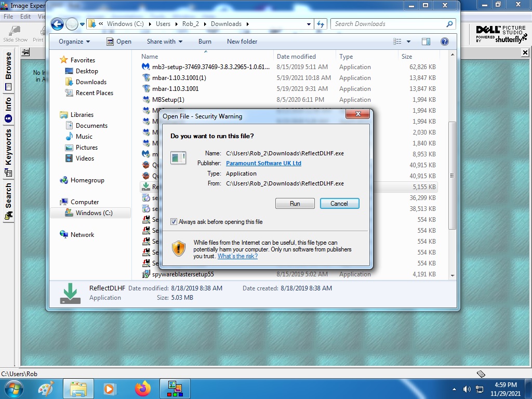Cancel the Open File security warning
532x399 pixels.
339,204
